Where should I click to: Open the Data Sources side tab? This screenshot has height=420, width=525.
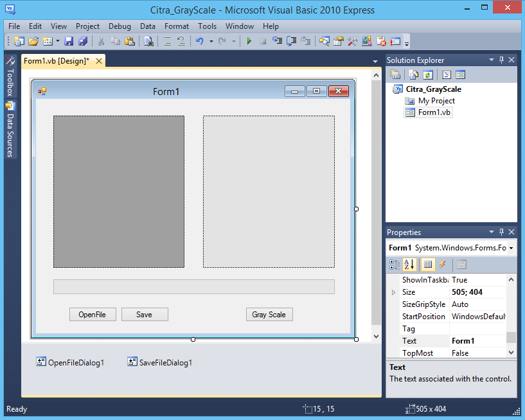coord(10,130)
